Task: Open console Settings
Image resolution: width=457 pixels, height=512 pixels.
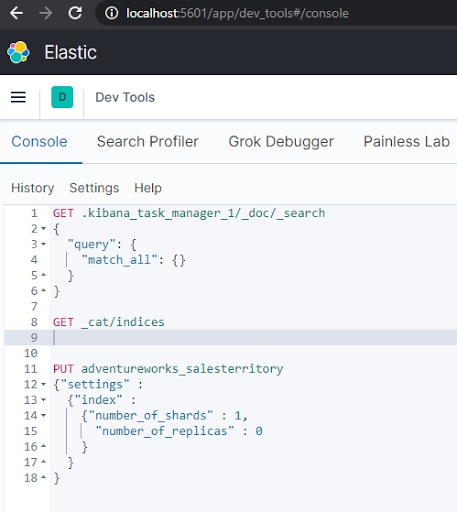Action: (94, 188)
